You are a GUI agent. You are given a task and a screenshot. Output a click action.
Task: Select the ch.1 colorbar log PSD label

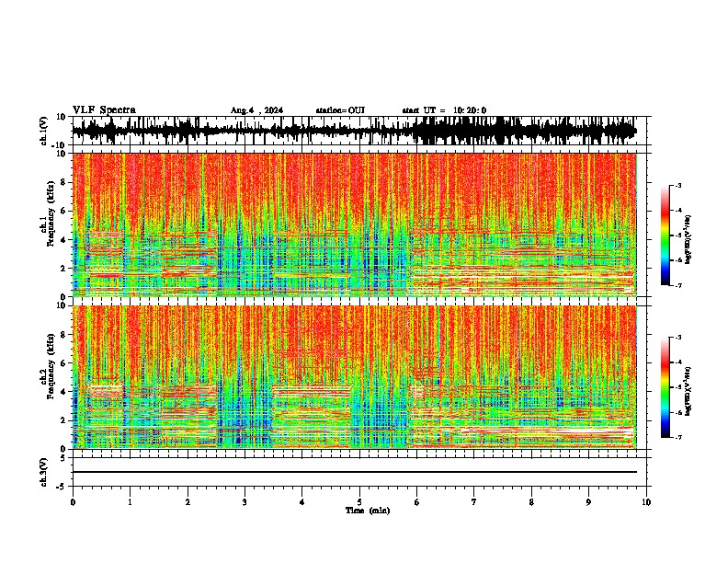tap(688, 239)
